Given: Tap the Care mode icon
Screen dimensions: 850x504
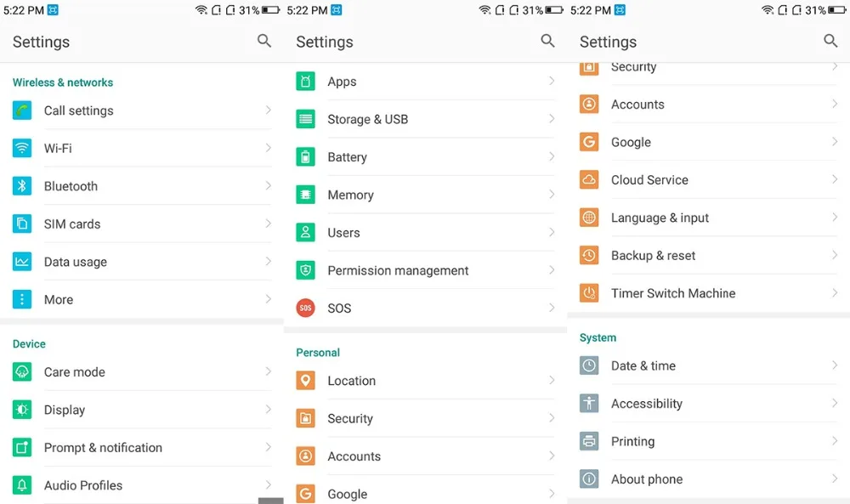Looking at the screenshot, I should click(x=22, y=371).
